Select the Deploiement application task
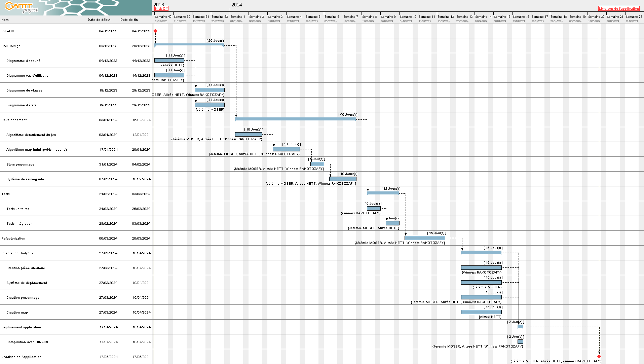Screen dimensions: 644x364 click(21, 327)
